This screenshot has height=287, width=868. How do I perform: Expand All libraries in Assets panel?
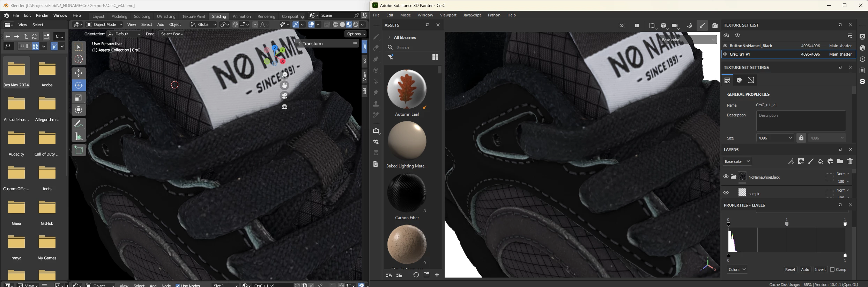(x=389, y=37)
